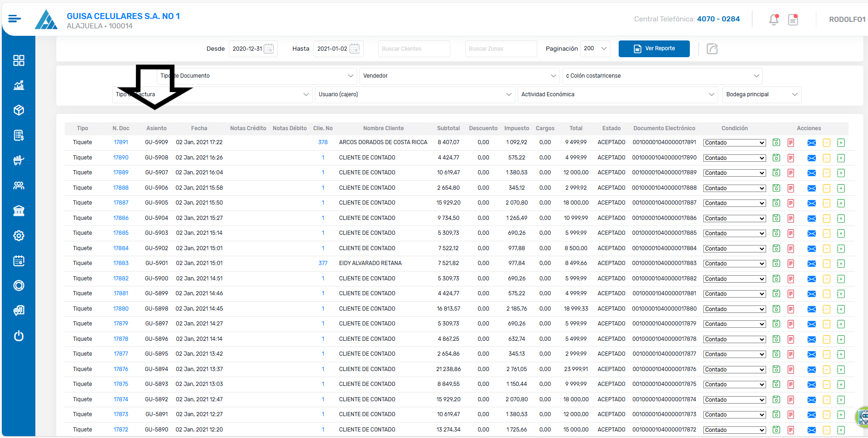Image resolution: width=868 pixels, height=438 pixels.
Task: Expand the Colón costarricense currency dropdown
Action: coord(662,76)
